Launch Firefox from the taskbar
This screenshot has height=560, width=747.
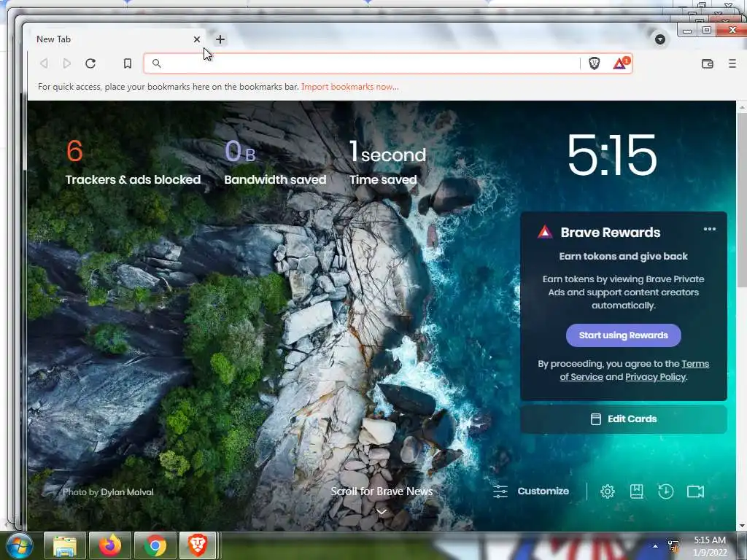pos(110,545)
